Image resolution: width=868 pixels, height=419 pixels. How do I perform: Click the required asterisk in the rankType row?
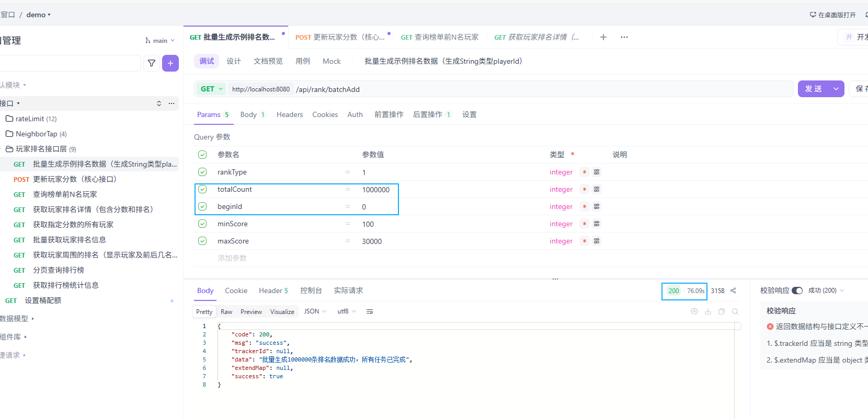point(585,172)
